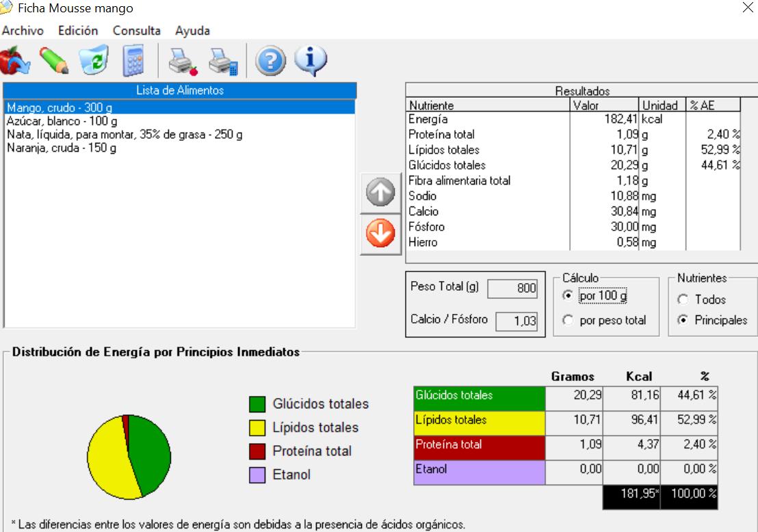This screenshot has height=532, width=758.
Task: Click the apple add-food toolbar icon
Action: coord(14,62)
